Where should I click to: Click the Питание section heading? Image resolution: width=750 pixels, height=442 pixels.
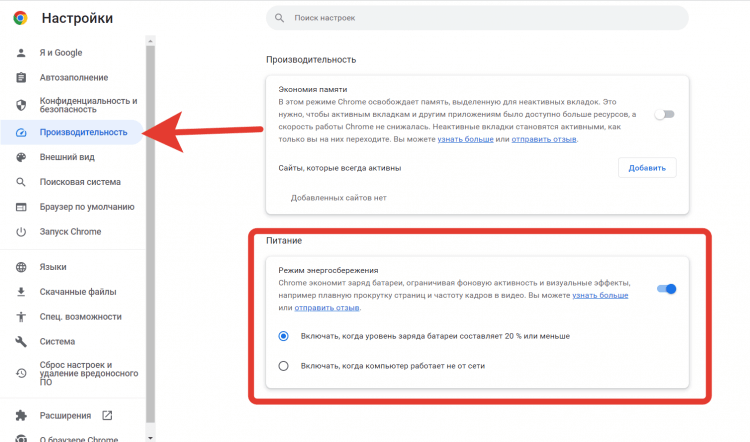tap(284, 241)
